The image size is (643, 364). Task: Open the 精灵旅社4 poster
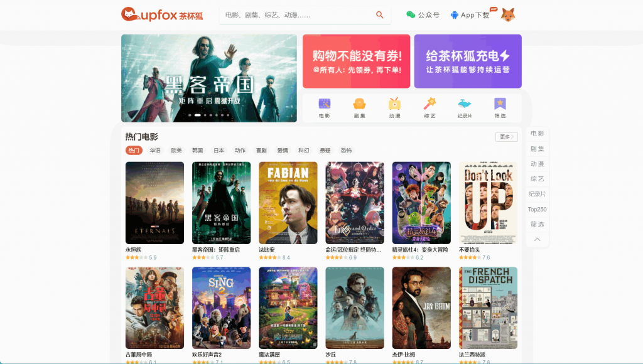421,203
